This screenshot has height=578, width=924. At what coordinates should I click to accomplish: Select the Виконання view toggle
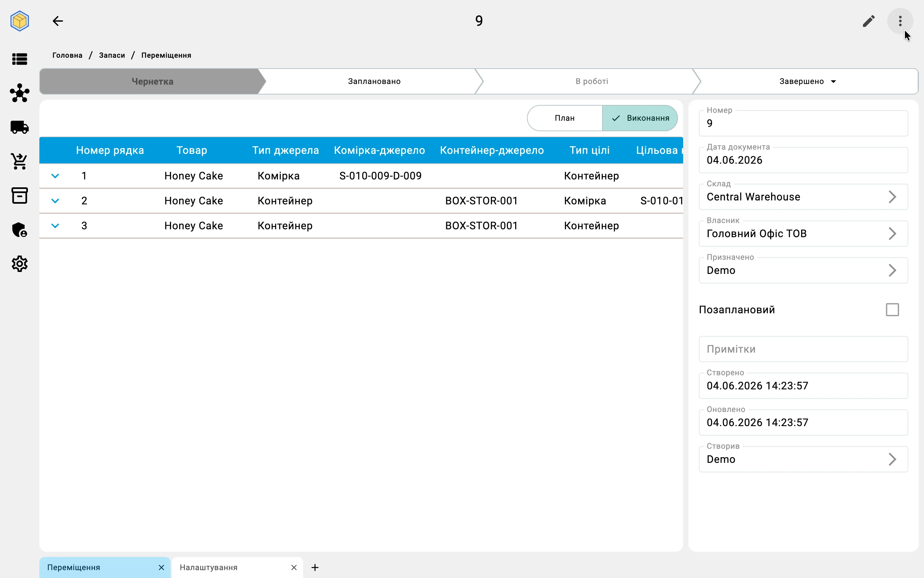click(x=640, y=118)
